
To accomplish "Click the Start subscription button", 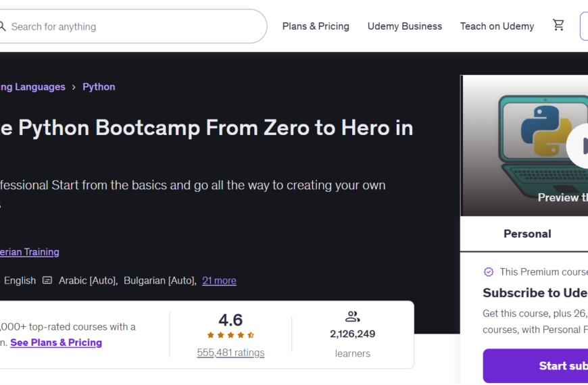I will click(535, 366).
